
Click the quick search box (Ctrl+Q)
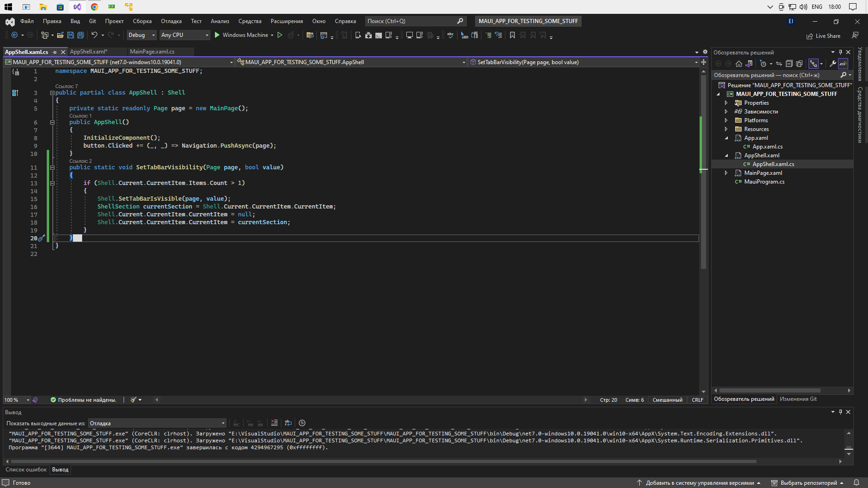(x=410, y=21)
